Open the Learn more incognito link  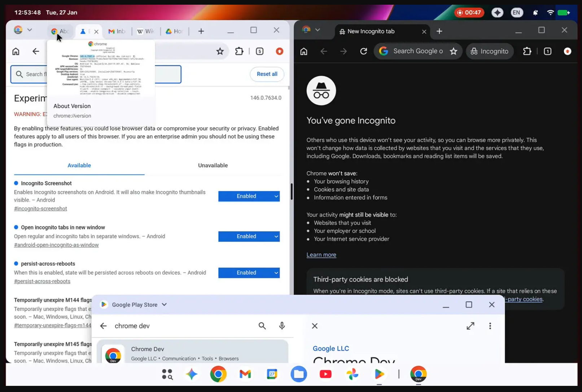321,255
